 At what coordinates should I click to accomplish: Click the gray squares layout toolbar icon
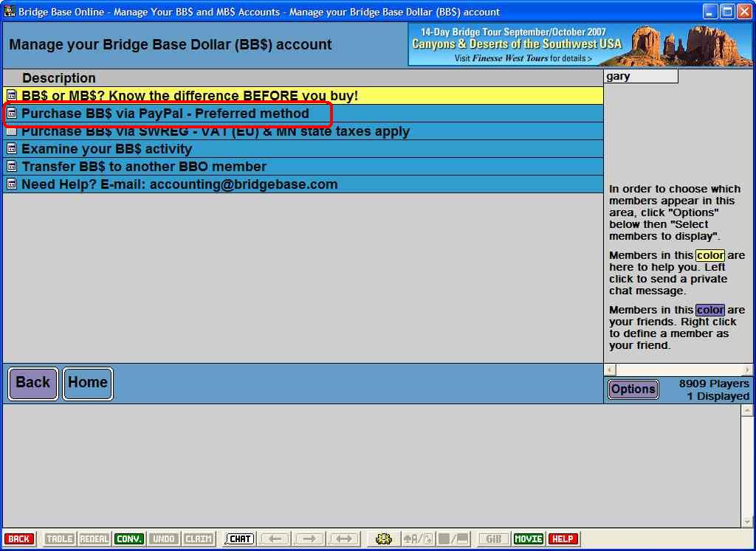point(453,539)
